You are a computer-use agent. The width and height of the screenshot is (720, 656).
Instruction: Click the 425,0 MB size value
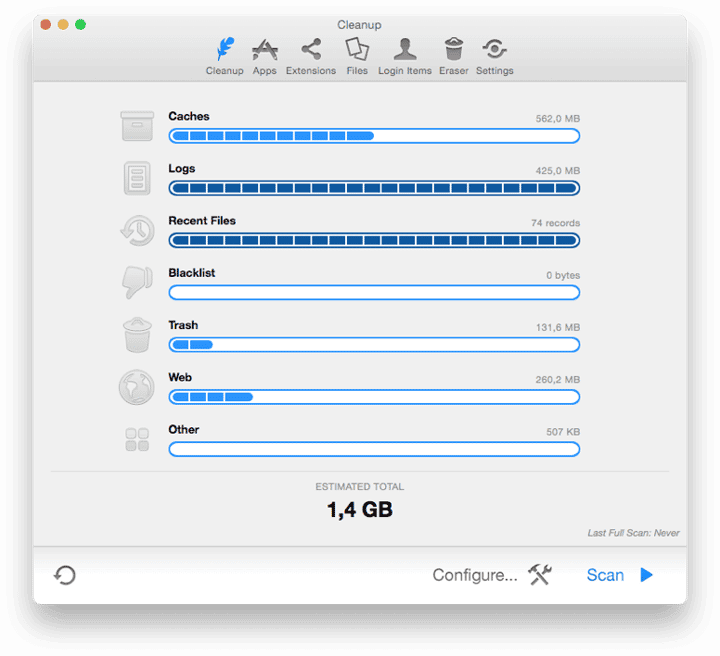click(x=558, y=171)
